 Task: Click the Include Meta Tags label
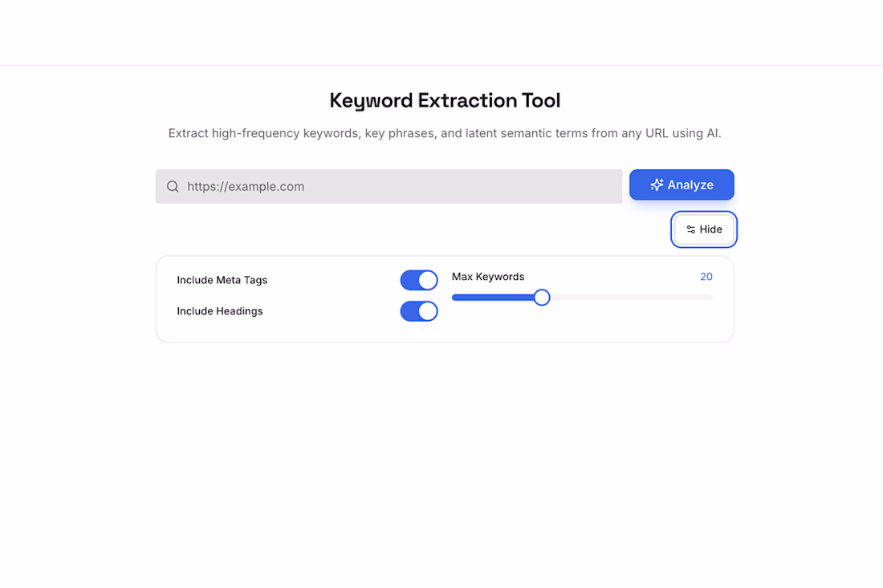(222, 280)
